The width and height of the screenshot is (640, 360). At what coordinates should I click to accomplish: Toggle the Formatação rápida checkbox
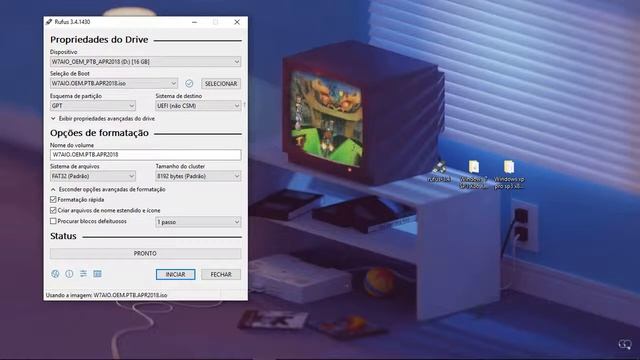(x=53, y=200)
